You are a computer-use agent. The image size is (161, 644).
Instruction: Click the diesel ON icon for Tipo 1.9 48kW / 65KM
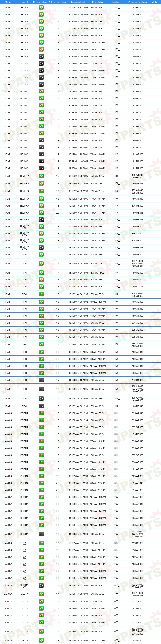pyautogui.click(x=41, y=399)
